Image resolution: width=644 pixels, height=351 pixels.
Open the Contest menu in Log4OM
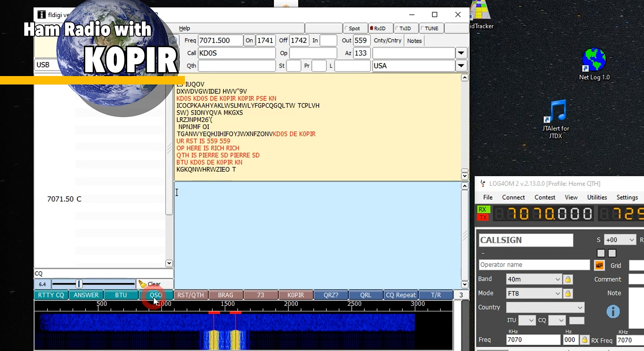(x=545, y=197)
